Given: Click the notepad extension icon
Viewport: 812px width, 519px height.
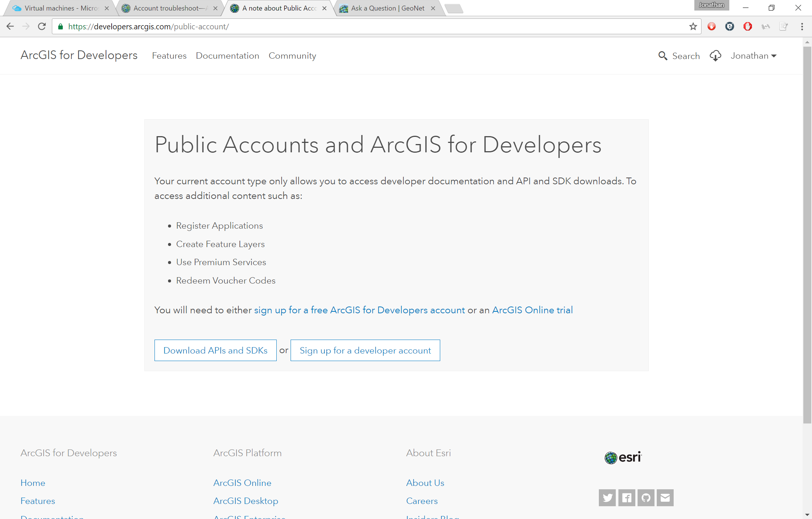Looking at the screenshot, I should 783,26.
